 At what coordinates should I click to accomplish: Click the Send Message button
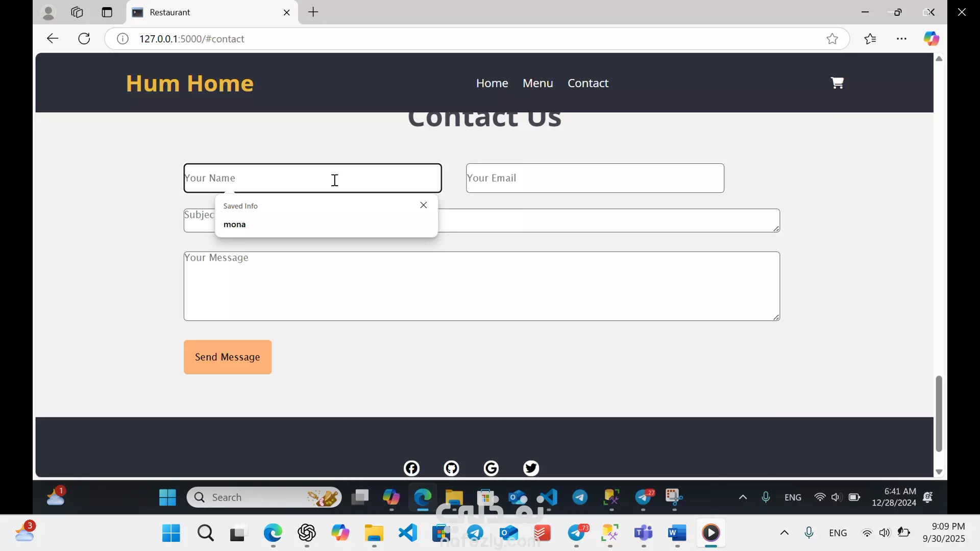(228, 357)
